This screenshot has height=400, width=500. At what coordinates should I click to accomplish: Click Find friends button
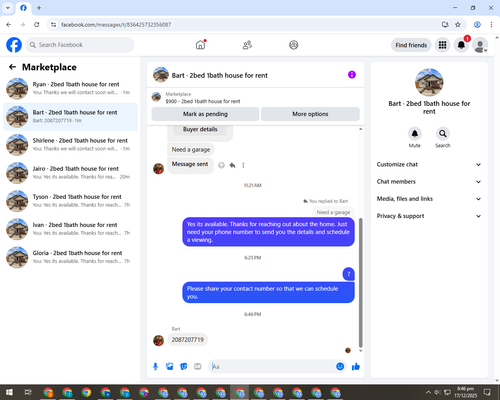(411, 45)
